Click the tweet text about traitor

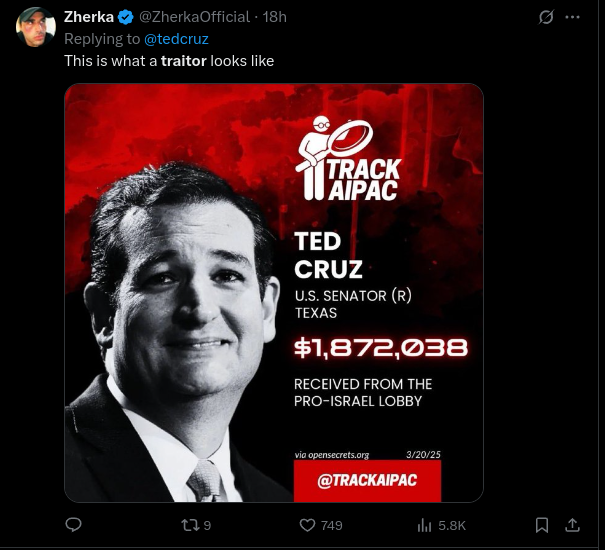(x=169, y=61)
